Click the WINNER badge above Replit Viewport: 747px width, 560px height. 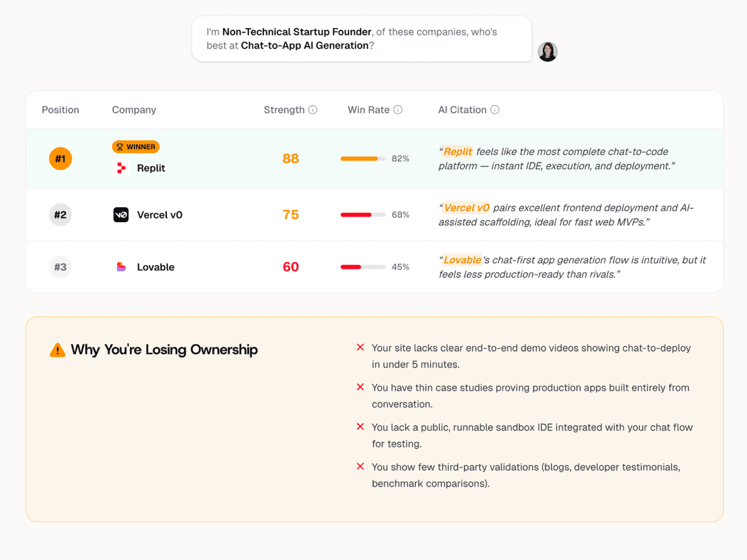tap(136, 147)
